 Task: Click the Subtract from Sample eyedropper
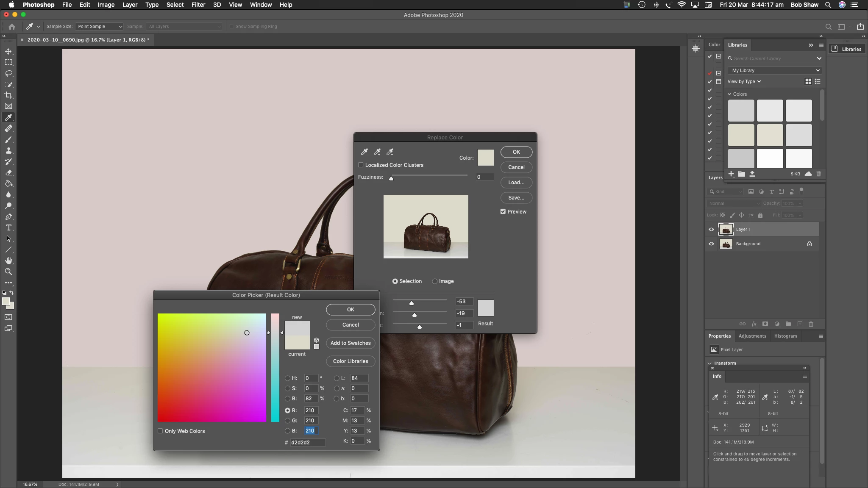click(390, 152)
